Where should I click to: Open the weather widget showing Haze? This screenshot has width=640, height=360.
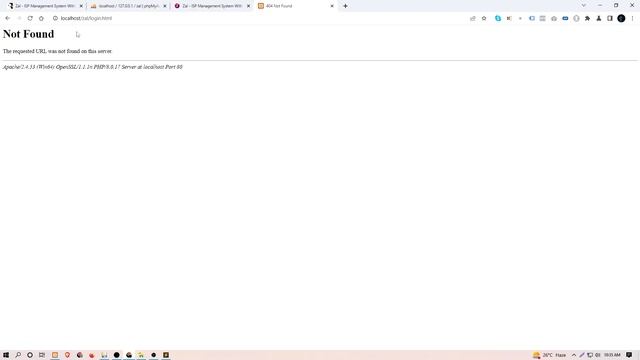click(x=549, y=355)
